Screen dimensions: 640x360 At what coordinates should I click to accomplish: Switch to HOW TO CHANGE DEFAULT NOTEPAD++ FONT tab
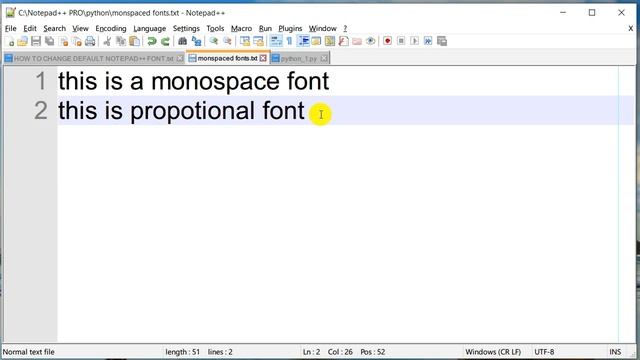click(94, 59)
